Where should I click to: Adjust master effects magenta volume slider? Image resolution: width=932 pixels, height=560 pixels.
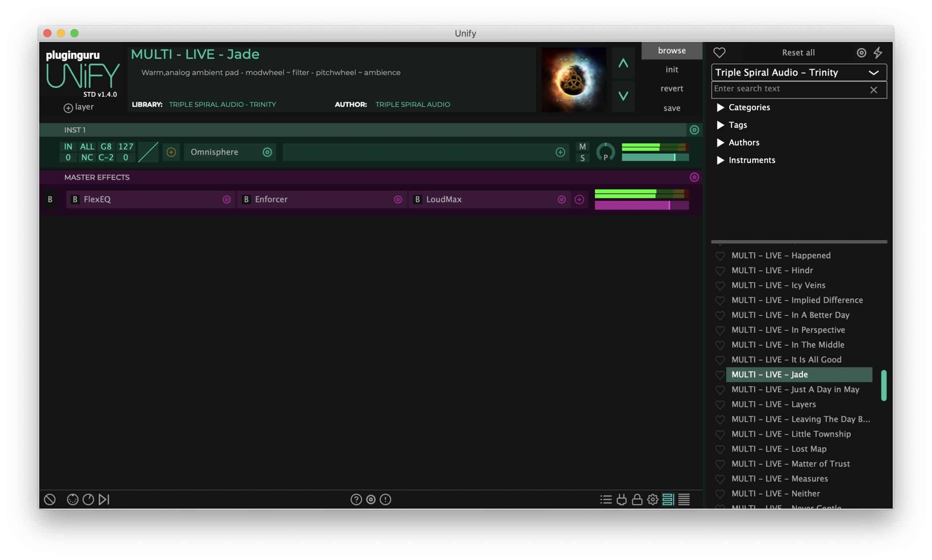point(641,205)
